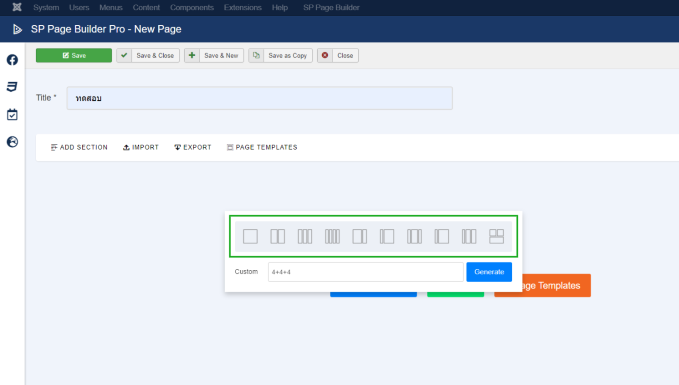Click ADD SECTION
The height and width of the screenshot is (385, 679).
pyautogui.click(x=79, y=147)
